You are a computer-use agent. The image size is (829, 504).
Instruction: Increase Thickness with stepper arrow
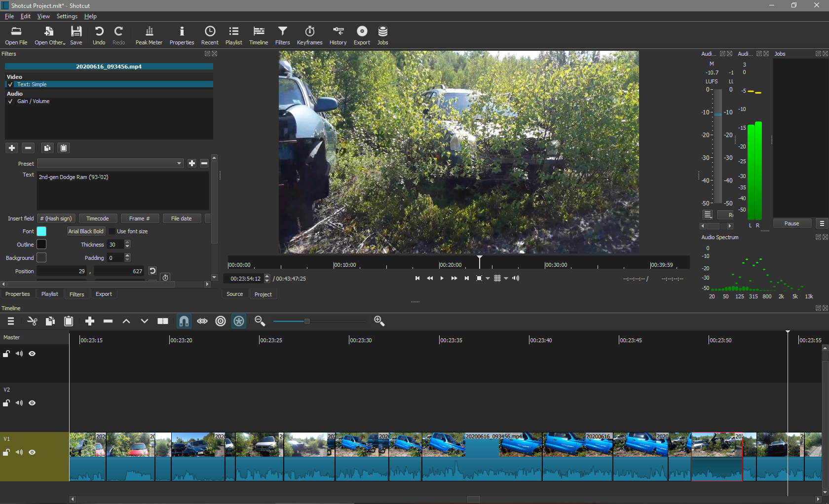[x=127, y=242]
